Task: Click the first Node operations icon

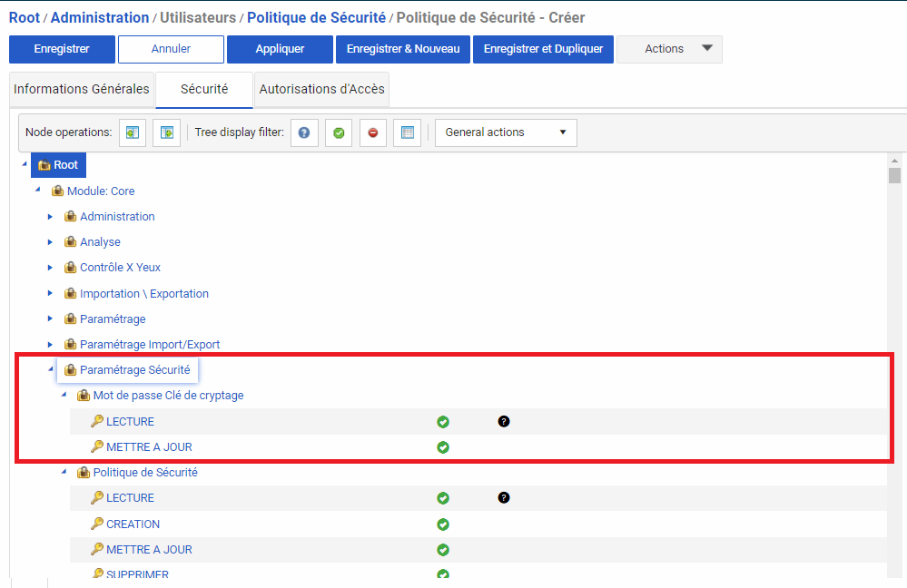Action: [x=133, y=132]
